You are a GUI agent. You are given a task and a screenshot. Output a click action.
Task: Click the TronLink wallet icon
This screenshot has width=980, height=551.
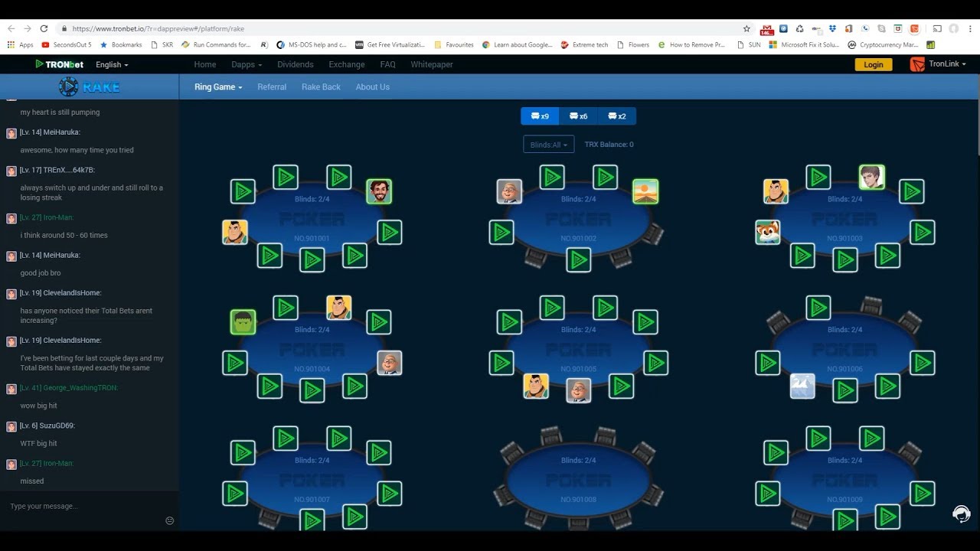[917, 64]
